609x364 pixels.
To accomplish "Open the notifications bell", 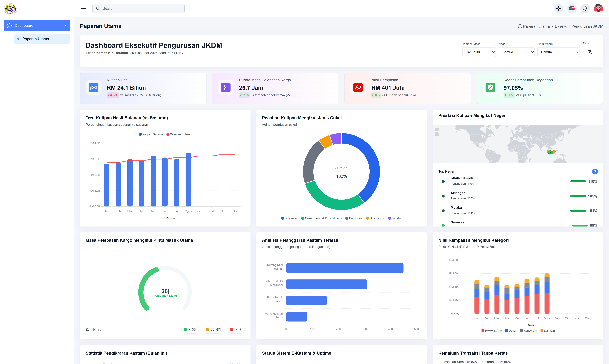I will (585, 9).
